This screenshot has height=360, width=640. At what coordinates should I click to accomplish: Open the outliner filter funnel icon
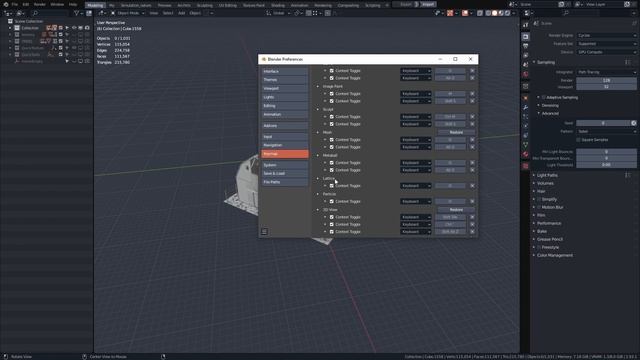[77, 13]
